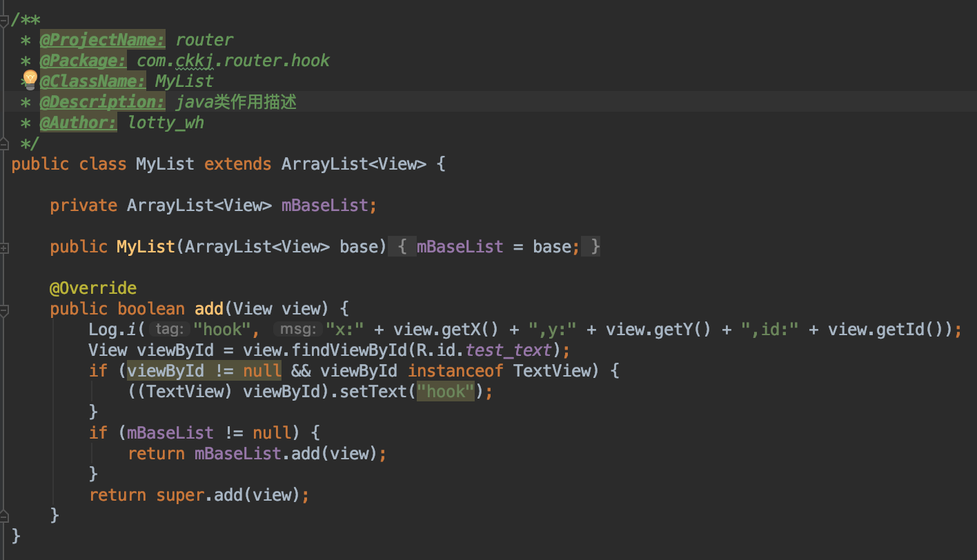This screenshot has height=560, width=977.
Task: Click the instanceof keyword
Action: point(456,371)
